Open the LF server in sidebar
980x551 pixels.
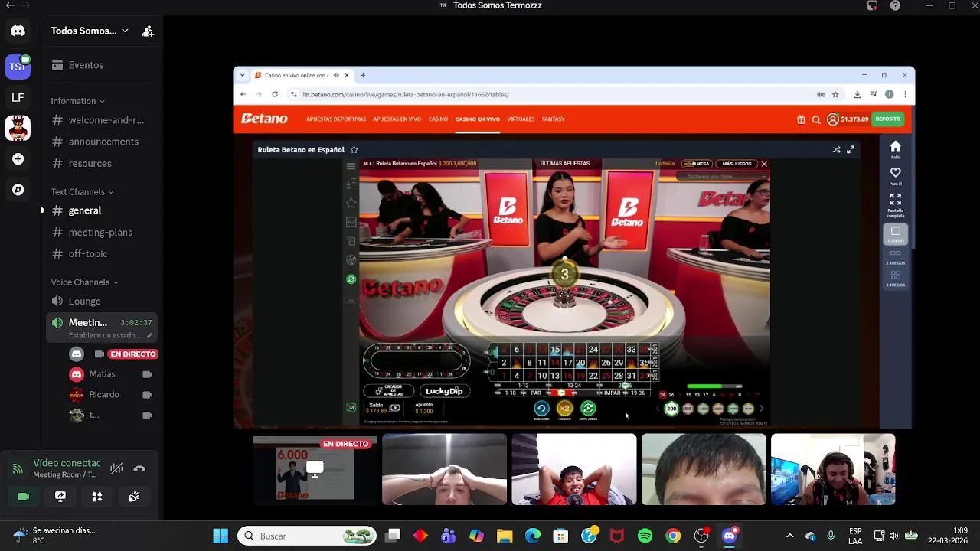18,97
